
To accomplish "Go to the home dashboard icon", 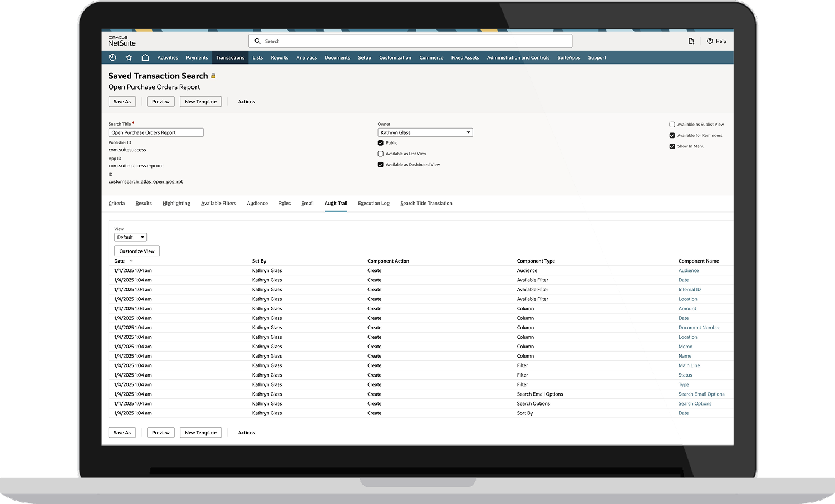I will pyautogui.click(x=145, y=57).
